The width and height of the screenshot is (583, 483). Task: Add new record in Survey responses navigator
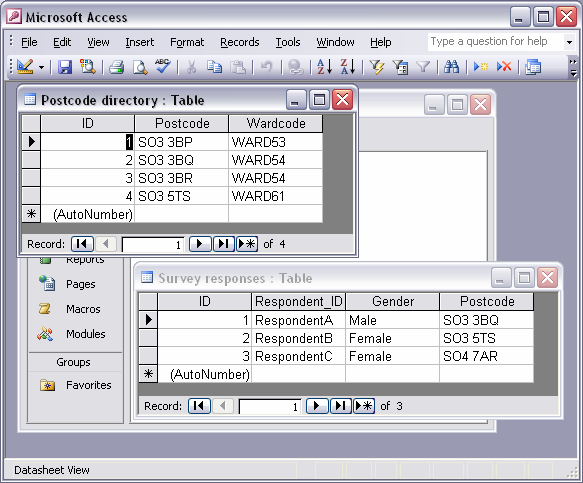click(x=364, y=406)
